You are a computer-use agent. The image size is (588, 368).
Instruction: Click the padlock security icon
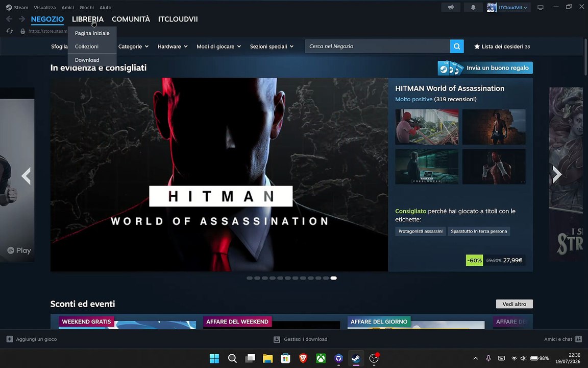(23, 31)
